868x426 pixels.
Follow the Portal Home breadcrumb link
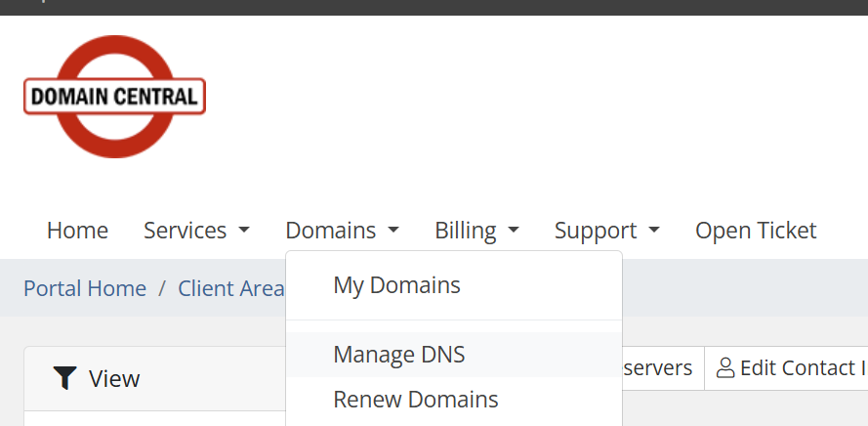tap(85, 288)
